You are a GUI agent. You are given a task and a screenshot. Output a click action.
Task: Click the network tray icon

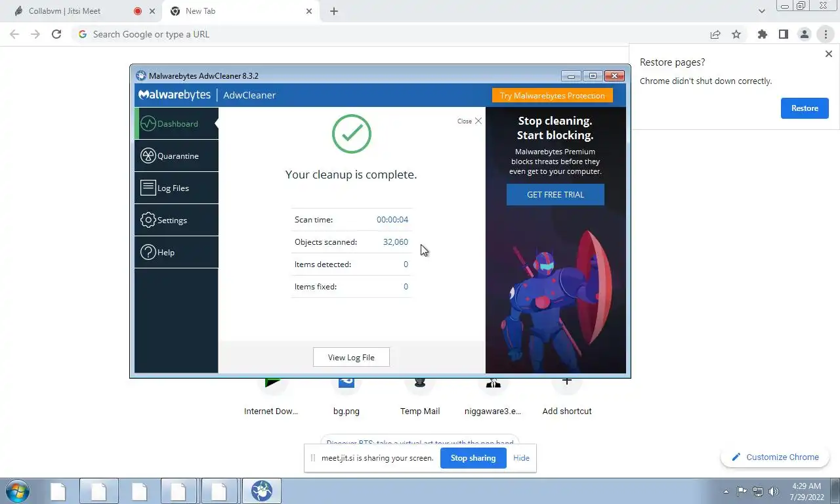[757, 491]
